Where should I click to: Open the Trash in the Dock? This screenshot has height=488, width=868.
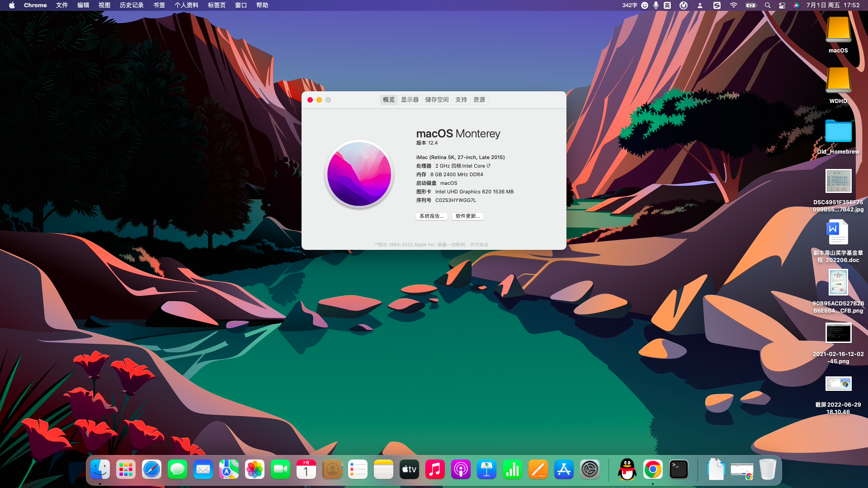(x=767, y=469)
